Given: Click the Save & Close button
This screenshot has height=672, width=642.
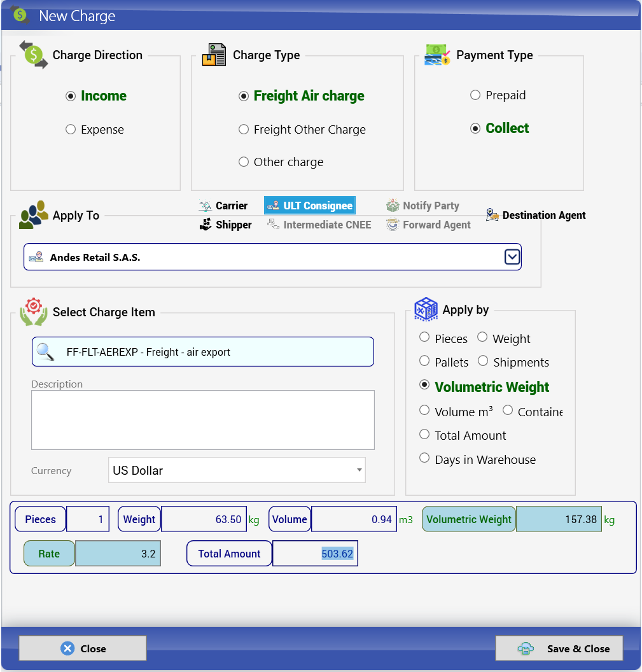Looking at the screenshot, I should [x=559, y=648].
